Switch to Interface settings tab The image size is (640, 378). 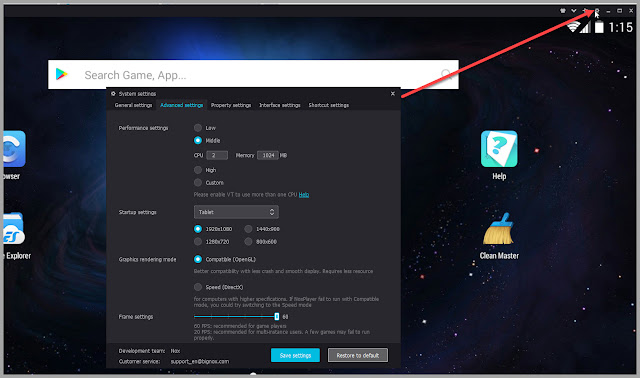pyautogui.click(x=280, y=105)
